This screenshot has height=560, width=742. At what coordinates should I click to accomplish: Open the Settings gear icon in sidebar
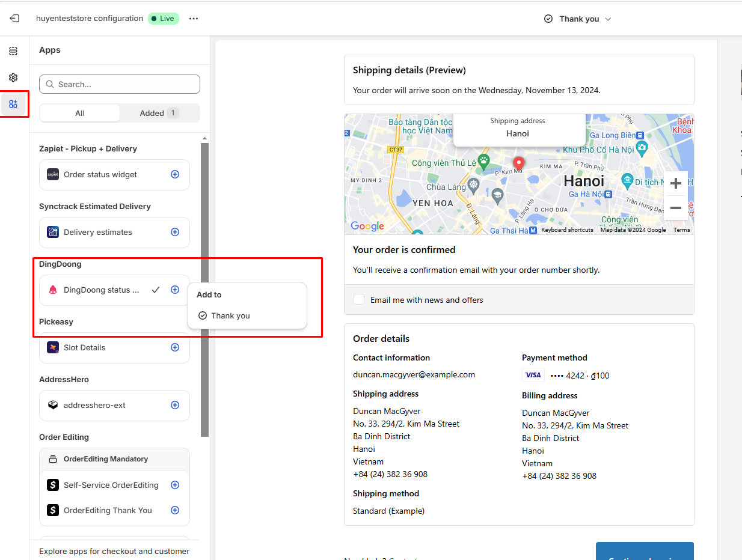click(13, 78)
